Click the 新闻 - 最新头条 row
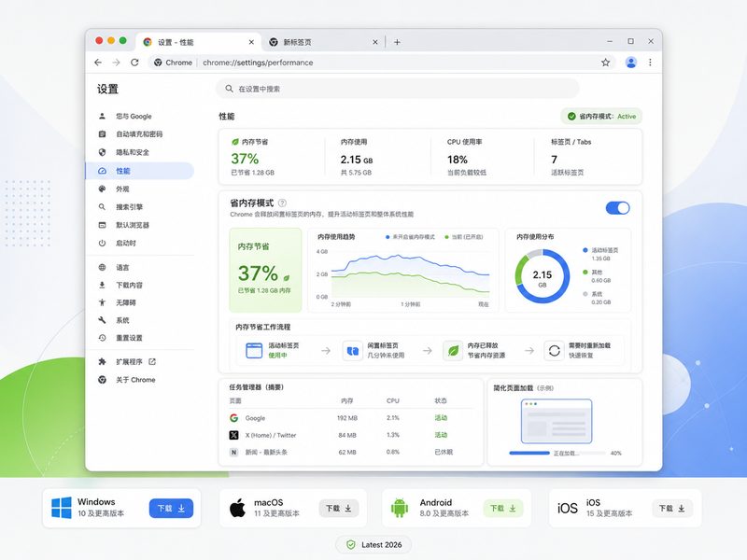The image size is (747, 560). [x=352, y=452]
